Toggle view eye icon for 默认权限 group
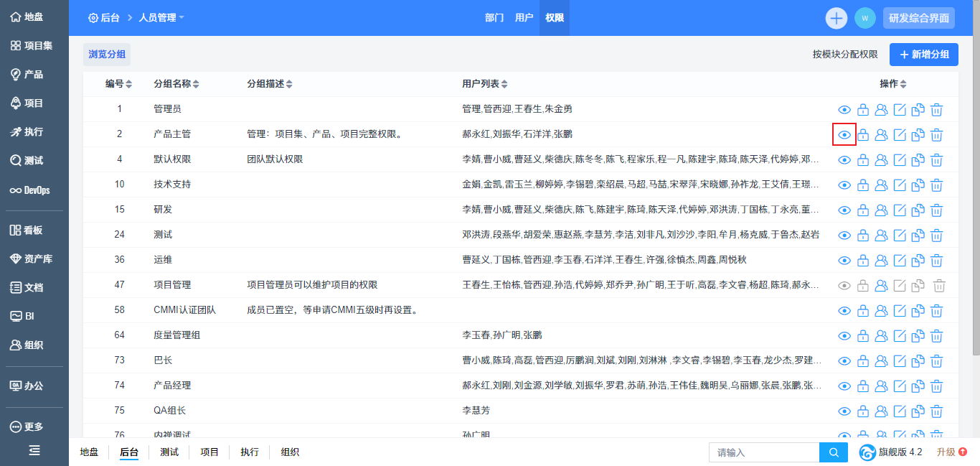Image resolution: width=980 pixels, height=466 pixels. (x=844, y=160)
